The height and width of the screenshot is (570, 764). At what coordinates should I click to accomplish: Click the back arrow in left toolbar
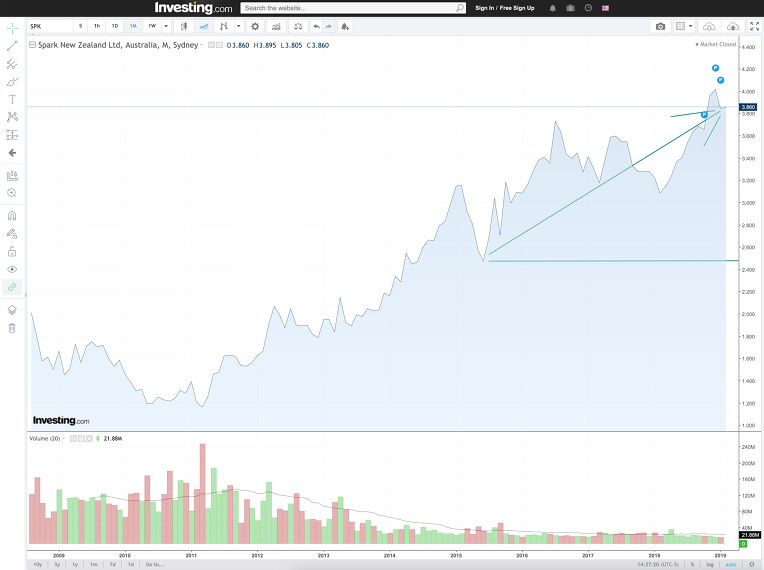(x=12, y=153)
